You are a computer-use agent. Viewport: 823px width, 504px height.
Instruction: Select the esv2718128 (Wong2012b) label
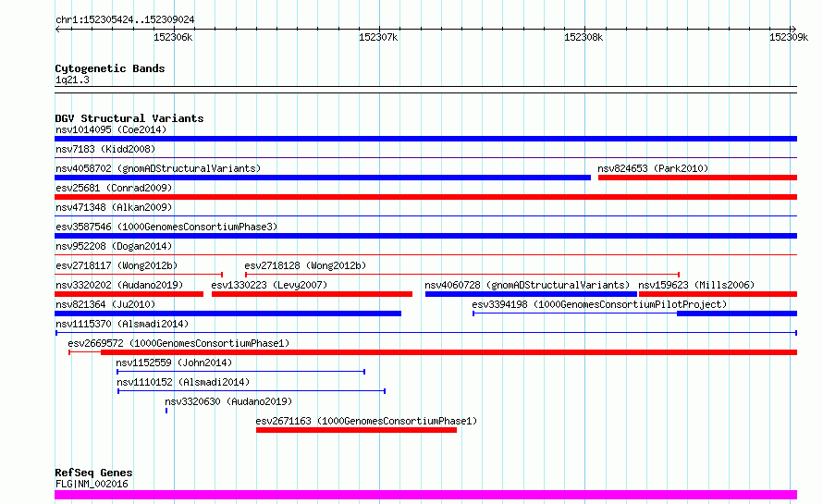(x=305, y=265)
